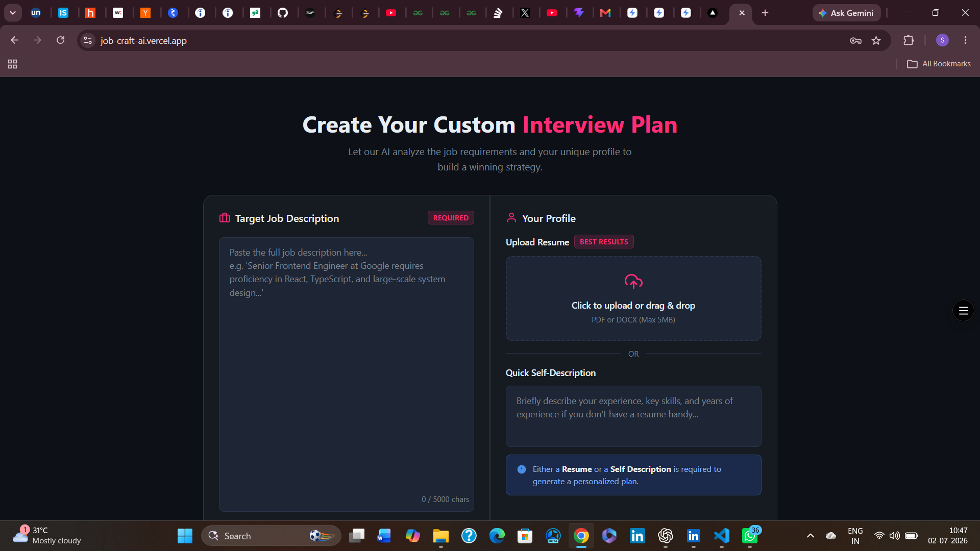This screenshot has width=980, height=551.
Task: Click the Ask Gemini button
Action: 846,13
